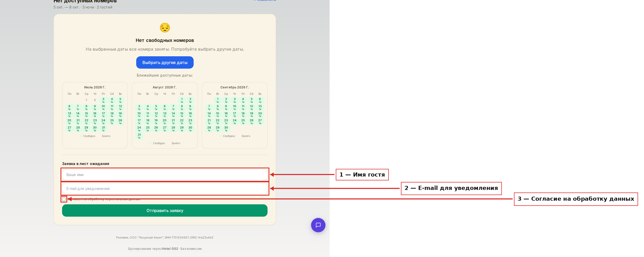Select July 3 in the July calendar

(x=103, y=100)
